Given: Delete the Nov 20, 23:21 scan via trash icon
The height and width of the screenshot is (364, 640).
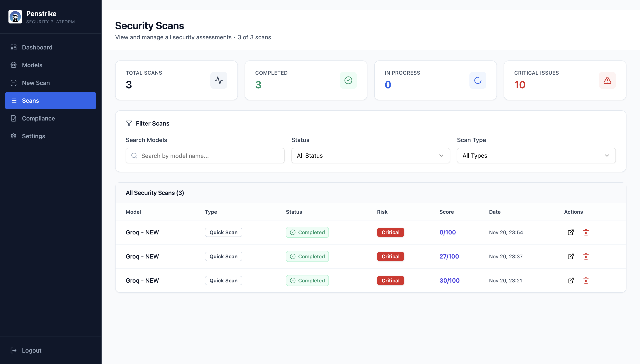Looking at the screenshot, I should [586, 281].
